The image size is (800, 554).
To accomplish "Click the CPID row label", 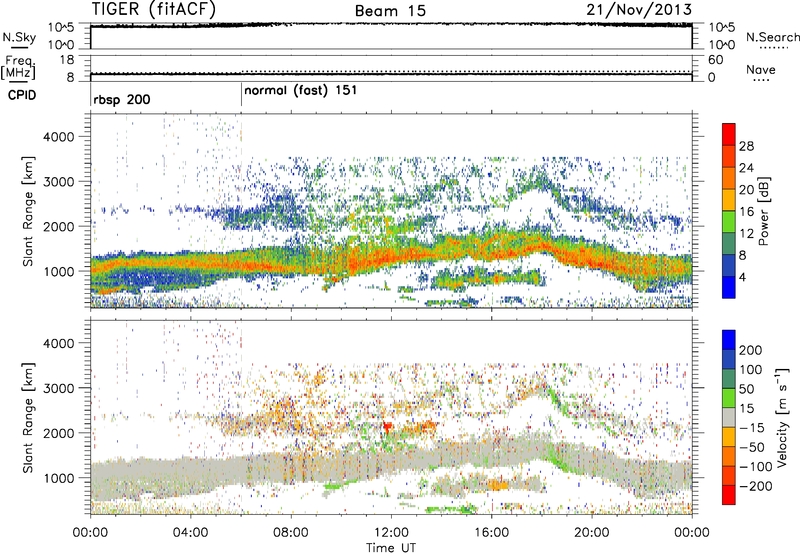I will pyautogui.click(x=22, y=95).
